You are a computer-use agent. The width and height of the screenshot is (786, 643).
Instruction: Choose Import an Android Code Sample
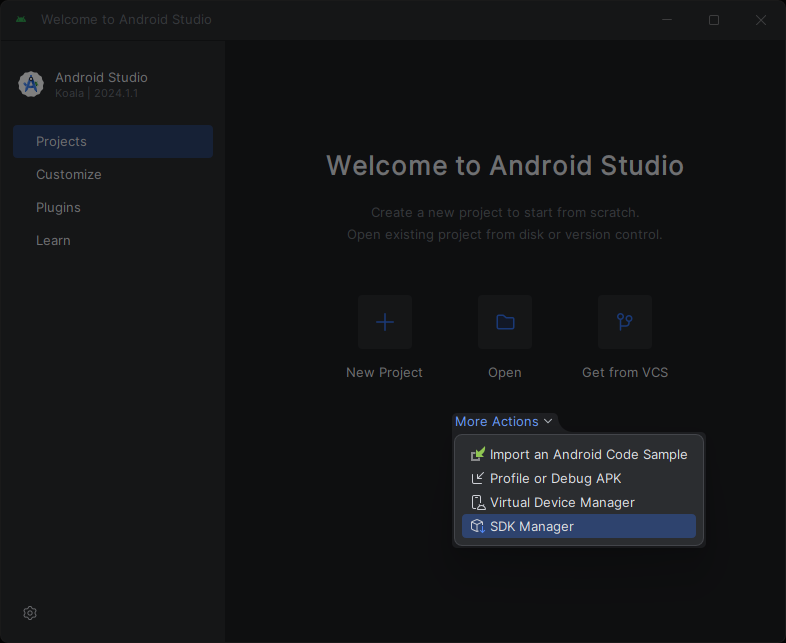pyautogui.click(x=578, y=454)
